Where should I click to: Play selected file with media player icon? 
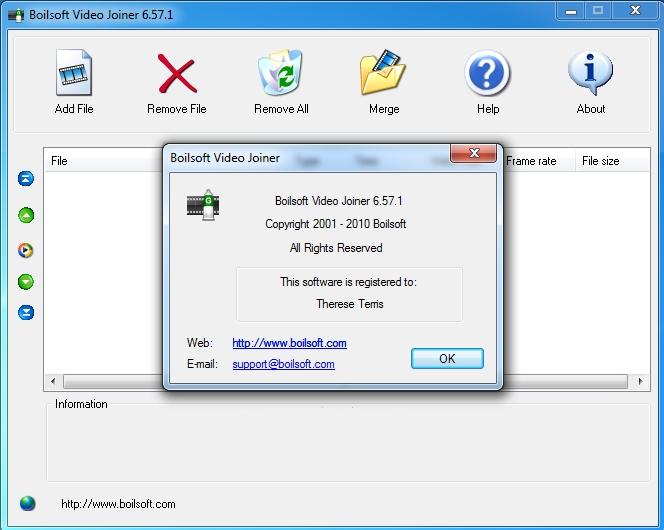click(26, 250)
